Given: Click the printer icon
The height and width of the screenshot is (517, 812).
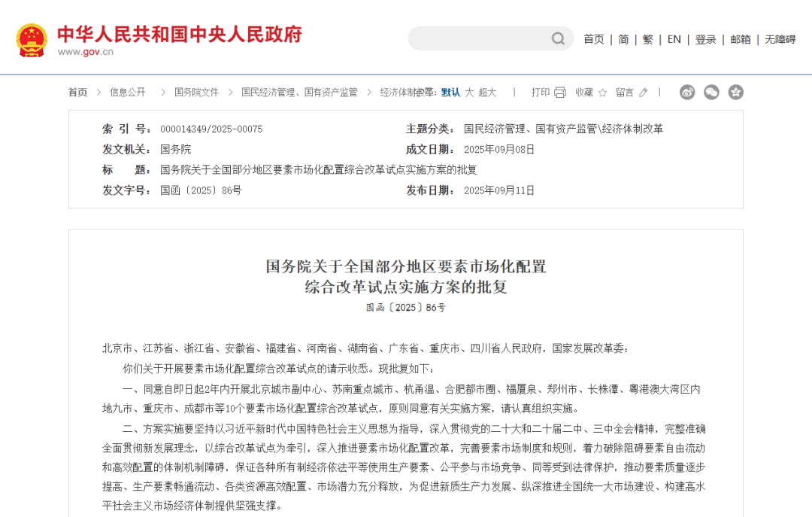Looking at the screenshot, I should [560, 93].
